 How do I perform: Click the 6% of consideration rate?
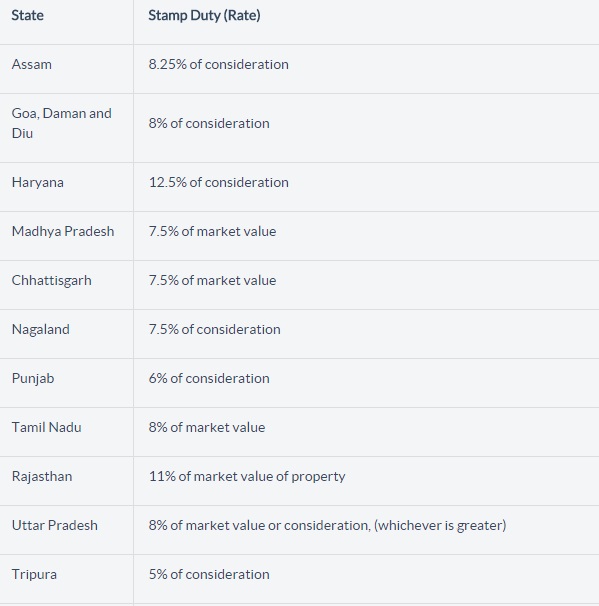209,378
